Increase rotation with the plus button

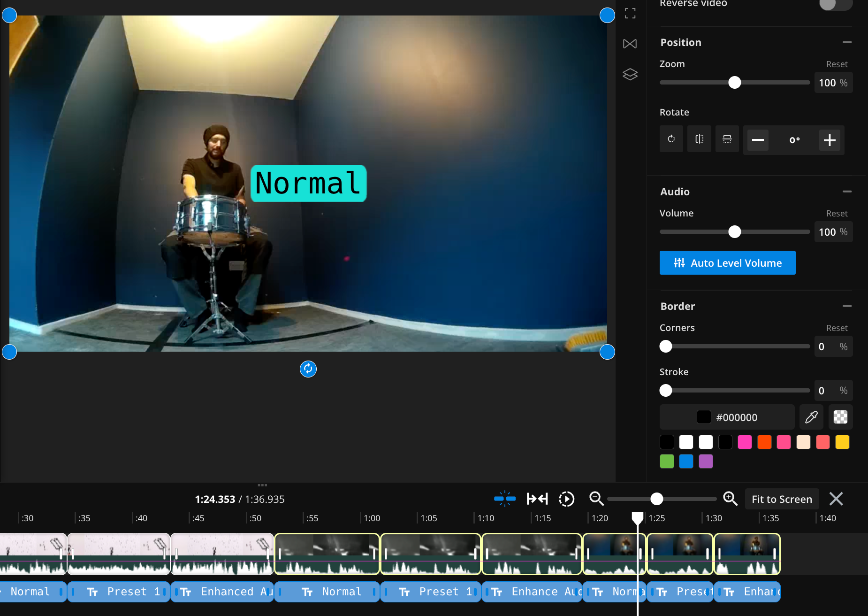[830, 140]
